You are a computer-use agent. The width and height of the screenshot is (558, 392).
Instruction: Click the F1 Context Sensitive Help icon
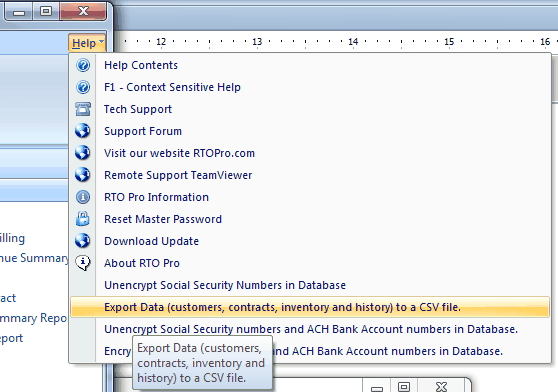(83, 87)
